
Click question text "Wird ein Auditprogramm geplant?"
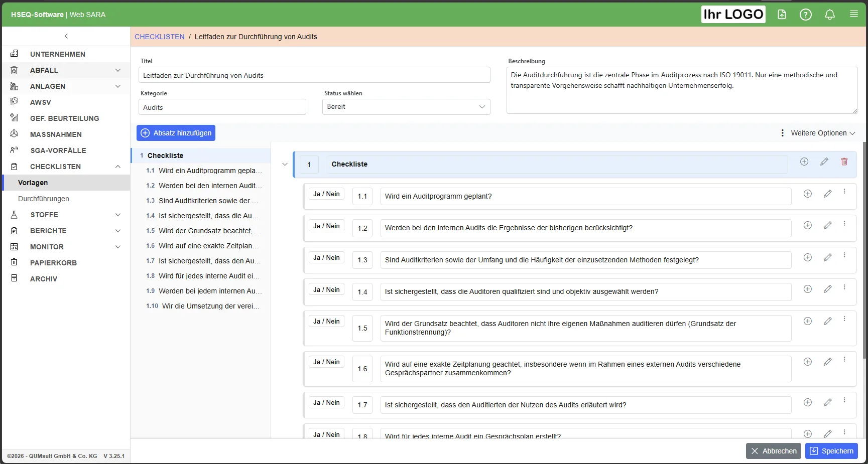click(x=438, y=196)
